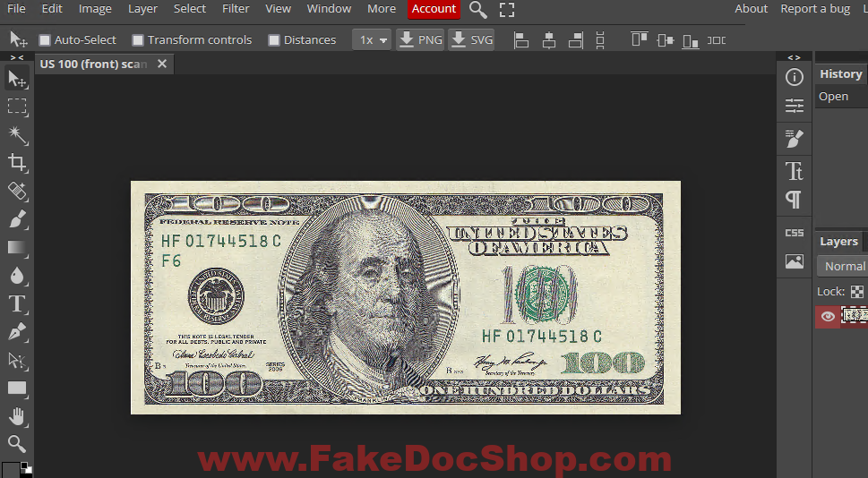Enable the Auto-Select checkbox
The image size is (868, 478).
45,39
